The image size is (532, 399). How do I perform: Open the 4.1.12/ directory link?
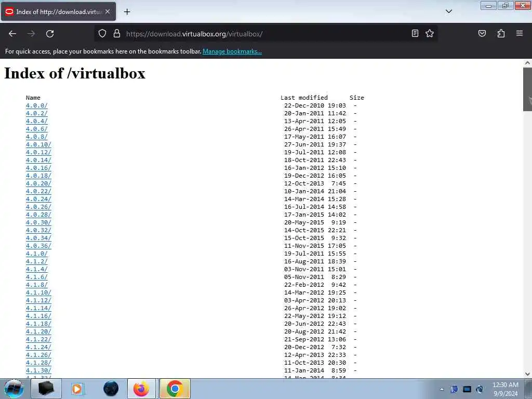pyautogui.click(x=38, y=301)
